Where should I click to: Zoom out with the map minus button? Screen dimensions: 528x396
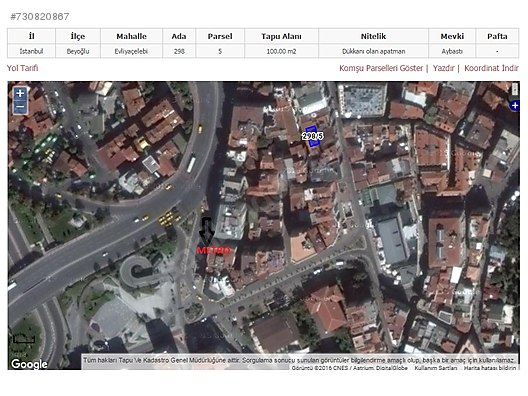tap(20, 107)
